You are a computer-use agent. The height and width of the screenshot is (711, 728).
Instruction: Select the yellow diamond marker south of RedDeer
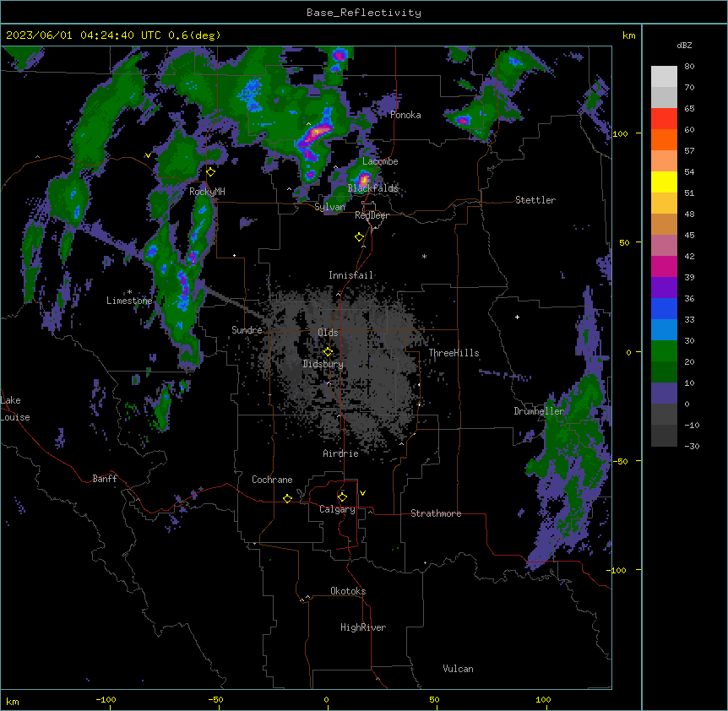point(360,237)
